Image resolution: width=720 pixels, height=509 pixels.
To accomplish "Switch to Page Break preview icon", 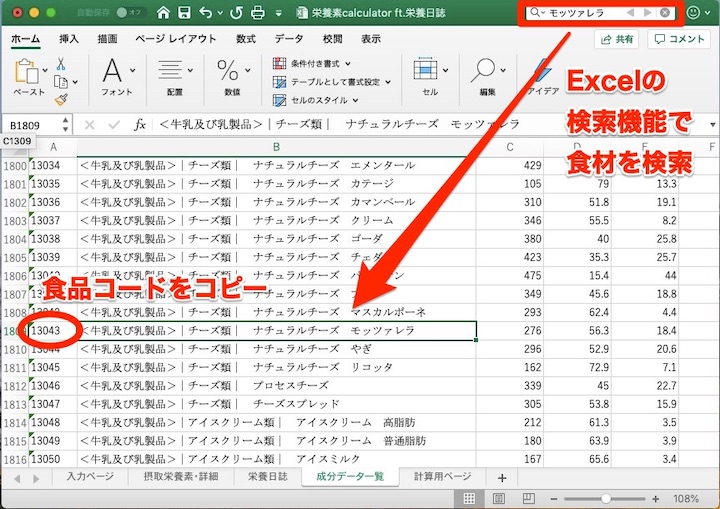I will point(529,498).
